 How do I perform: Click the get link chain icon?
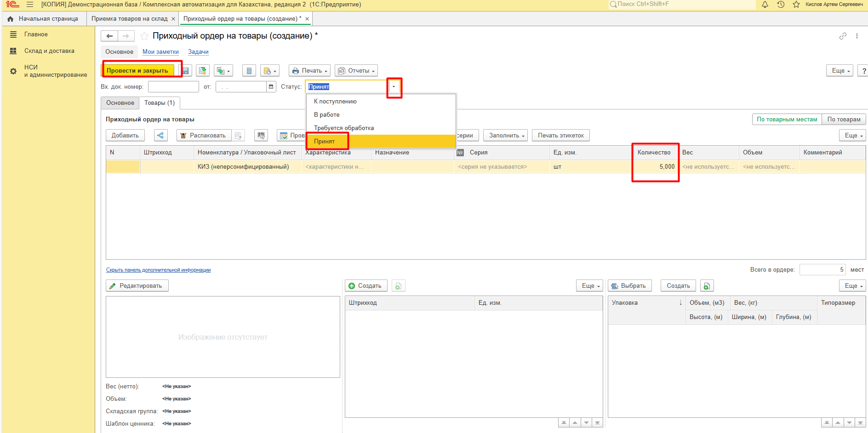pos(843,36)
